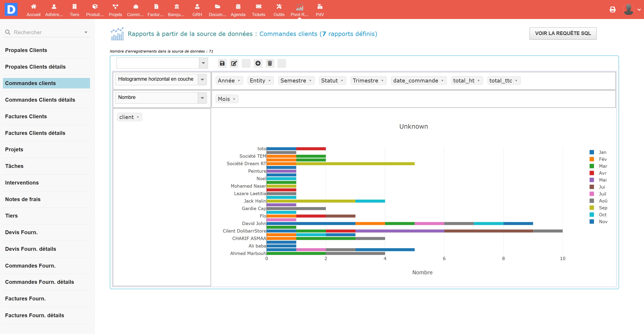Click the edit report pencil icon
This screenshot has height=334, width=644.
pyautogui.click(x=234, y=64)
